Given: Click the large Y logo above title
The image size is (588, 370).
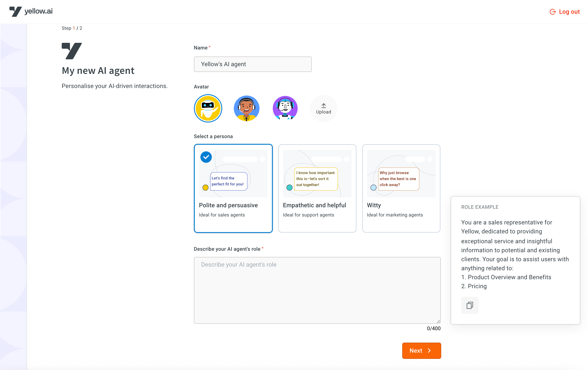Looking at the screenshot, I should coord(72,51).
